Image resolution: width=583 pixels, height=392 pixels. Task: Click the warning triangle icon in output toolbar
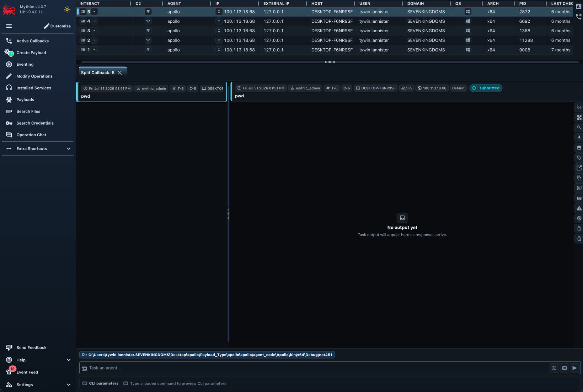pyautogui.click(x=579, y=208)
